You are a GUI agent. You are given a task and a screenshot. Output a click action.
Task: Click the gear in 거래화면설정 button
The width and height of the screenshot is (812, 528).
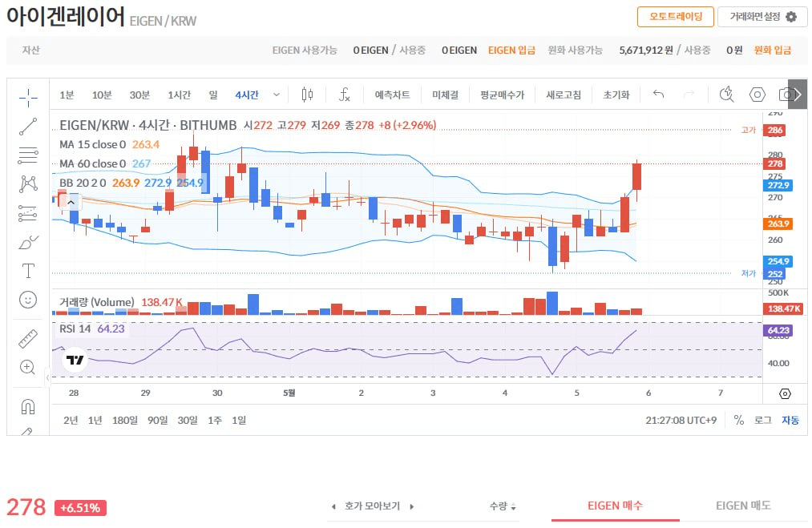coord(791,17)
